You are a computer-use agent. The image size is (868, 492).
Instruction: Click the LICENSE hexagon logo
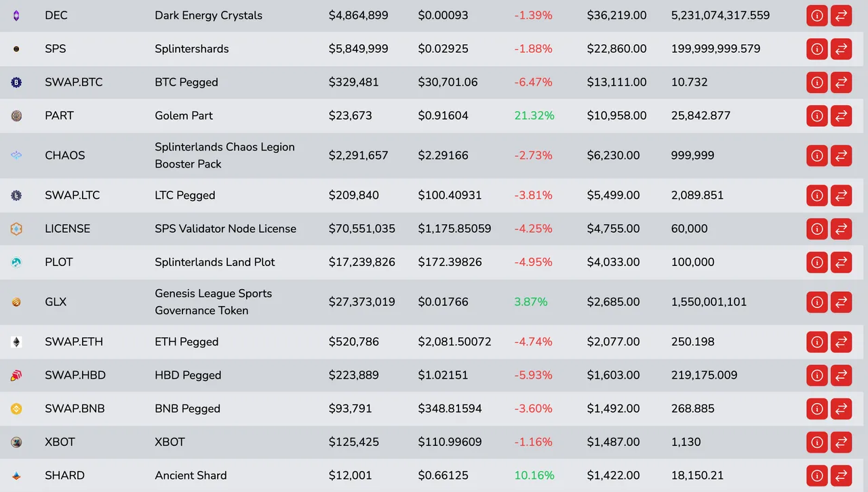(16, 229)
